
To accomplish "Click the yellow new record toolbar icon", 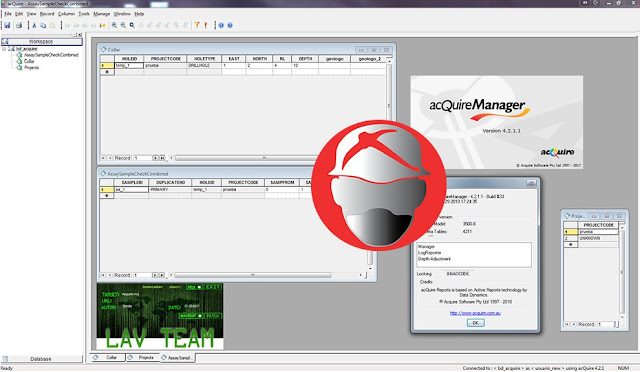I will pyautogui.click(x=102, y=25).
